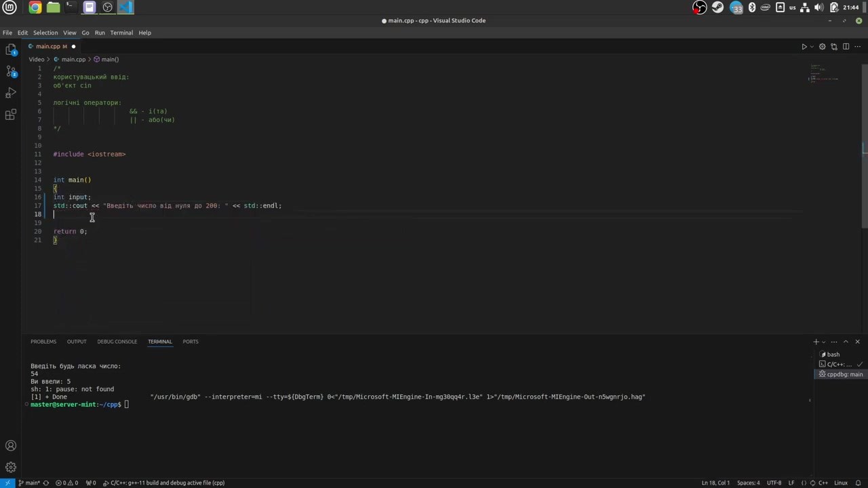Open the run options dropdown arrow
The image size is (868, 488).
tap(812, 47)
